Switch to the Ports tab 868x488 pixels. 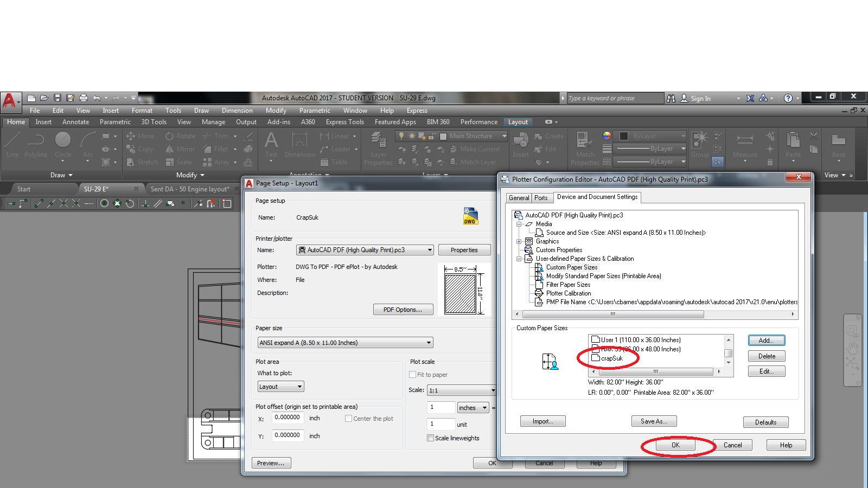[x=541, y=198]
